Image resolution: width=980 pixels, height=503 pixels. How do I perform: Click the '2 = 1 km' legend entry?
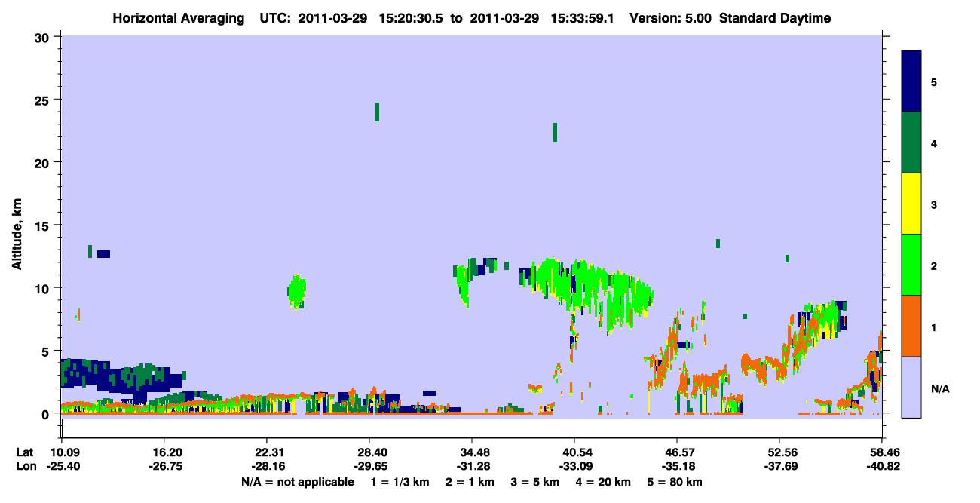point(470,482)
